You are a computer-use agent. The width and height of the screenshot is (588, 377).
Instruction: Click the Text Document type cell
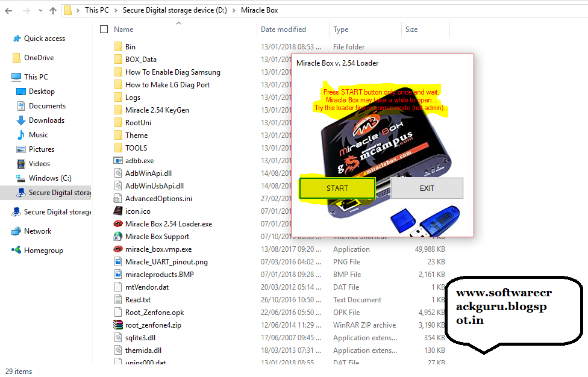(357, 300)
